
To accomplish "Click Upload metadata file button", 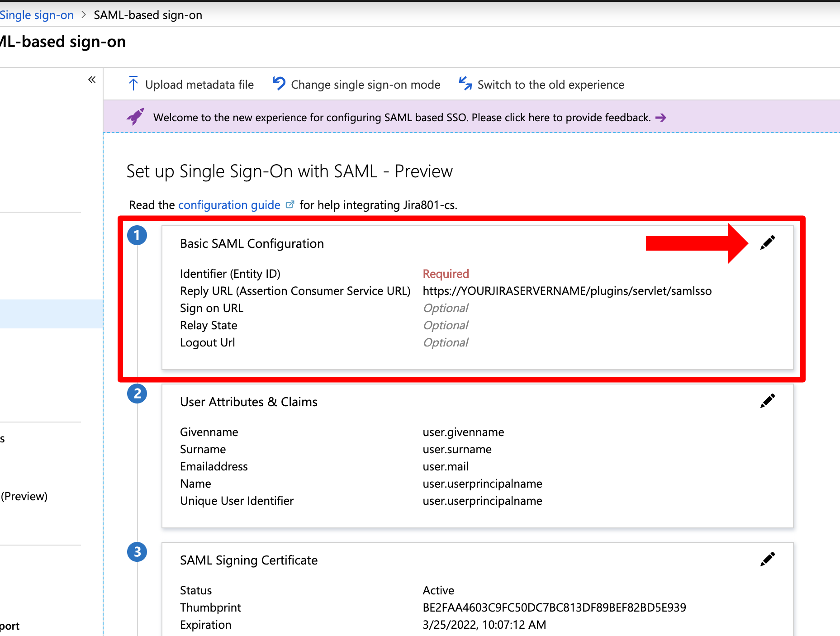I will coord(199,85).
